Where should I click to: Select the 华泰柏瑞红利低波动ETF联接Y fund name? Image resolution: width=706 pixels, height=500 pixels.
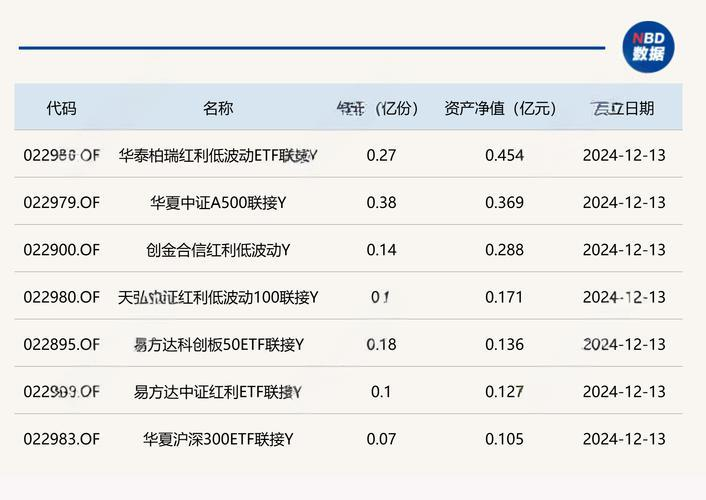[x=218, y=155]
